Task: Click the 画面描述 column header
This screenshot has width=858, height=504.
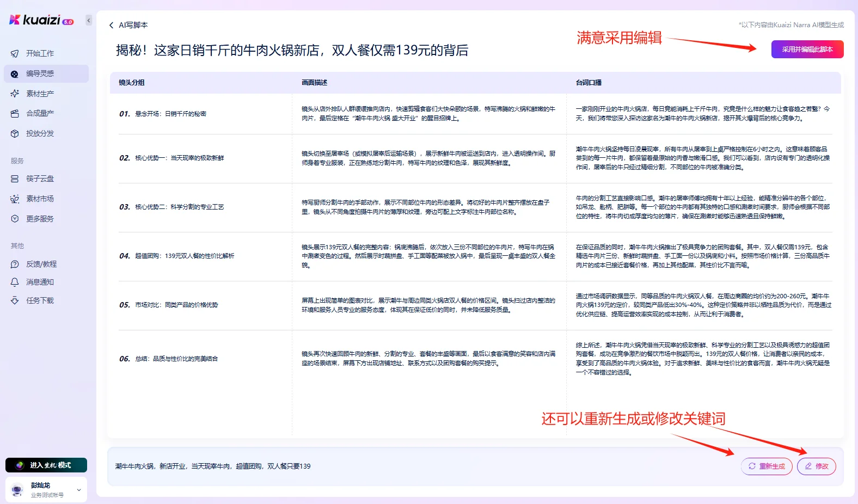Action: pyautogui.click(x=315, y=83)
